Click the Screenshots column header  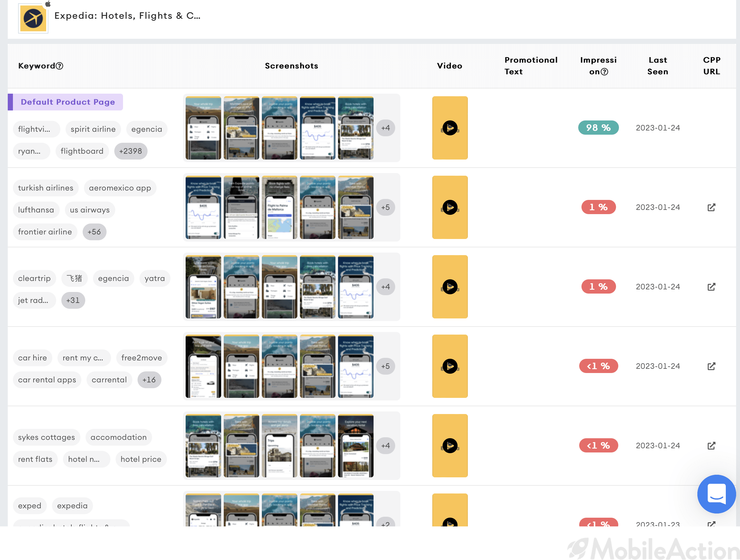292,66
